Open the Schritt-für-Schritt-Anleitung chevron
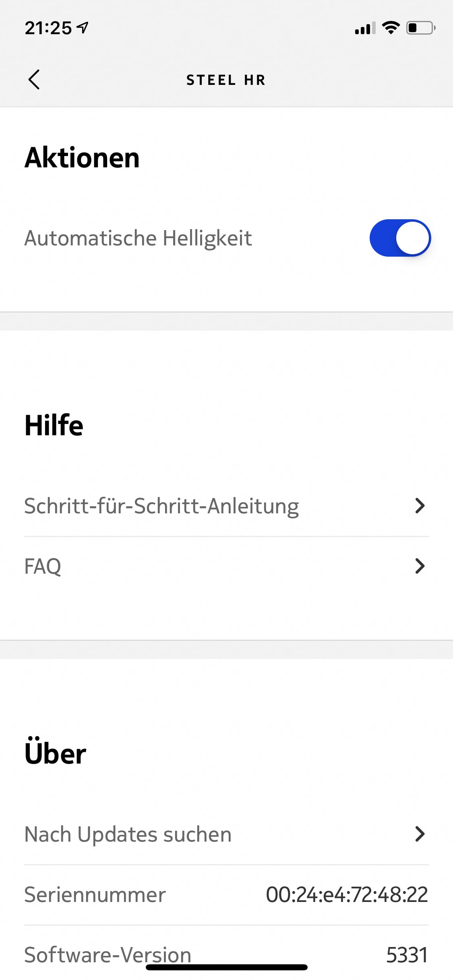453x980 pixels. click(x=420, y=506)
